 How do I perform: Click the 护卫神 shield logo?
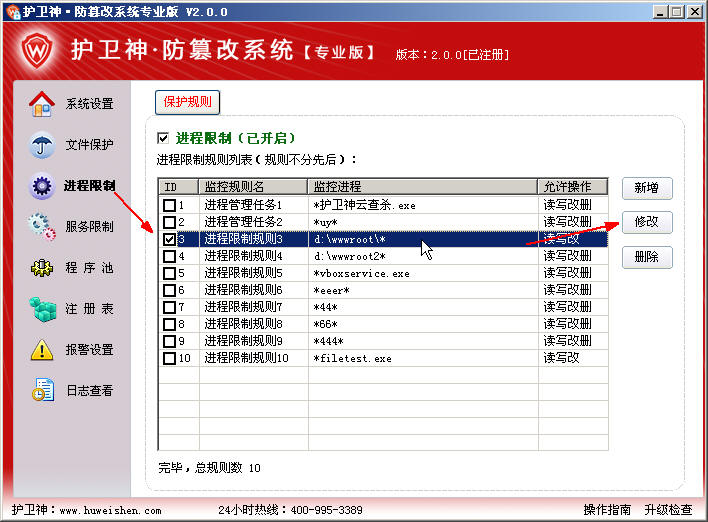[37, 50]
